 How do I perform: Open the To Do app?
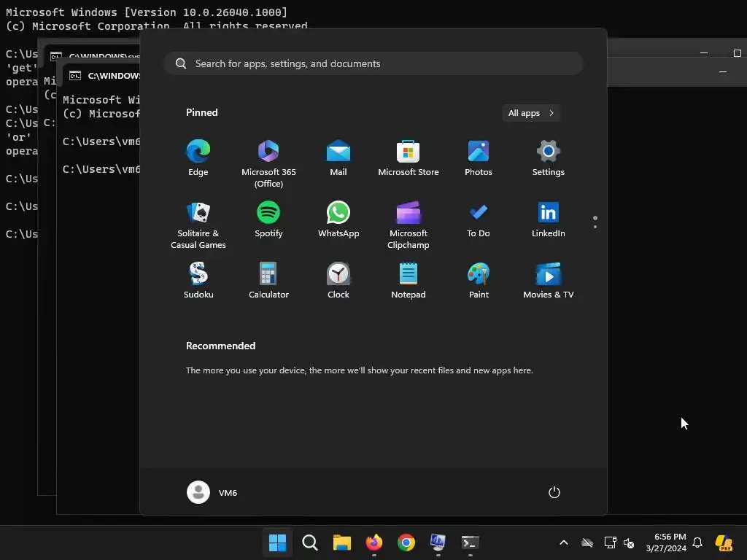[479, 219]
